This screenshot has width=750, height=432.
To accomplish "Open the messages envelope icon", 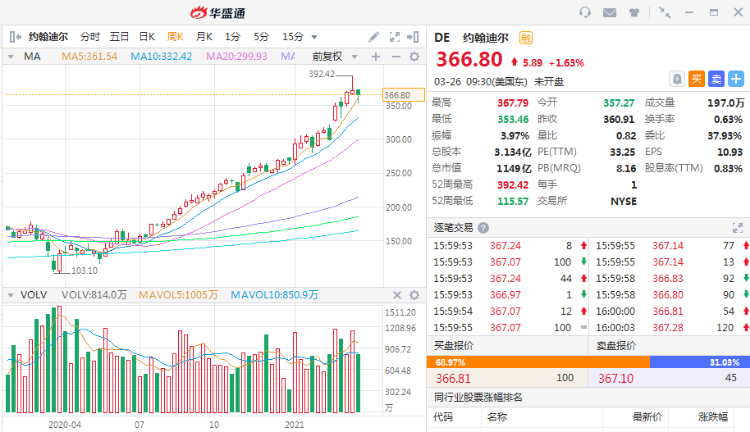I will point(609,12).
